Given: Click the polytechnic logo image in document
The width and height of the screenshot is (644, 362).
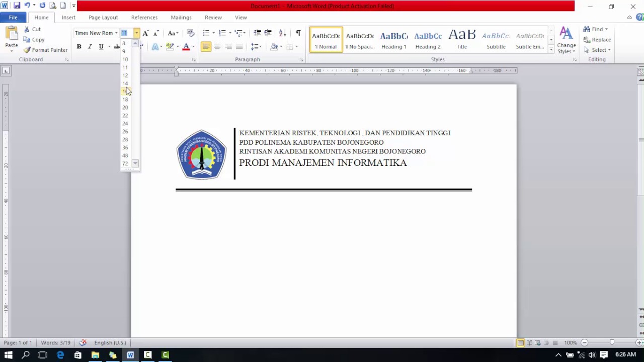Looking at the screenshot, I should point(202,154).
